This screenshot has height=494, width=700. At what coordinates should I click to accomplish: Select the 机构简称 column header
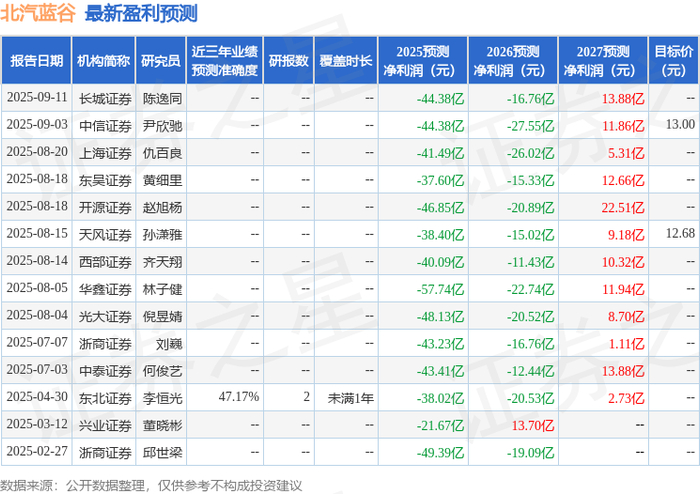pyautogui.click(x=104, y=61)
